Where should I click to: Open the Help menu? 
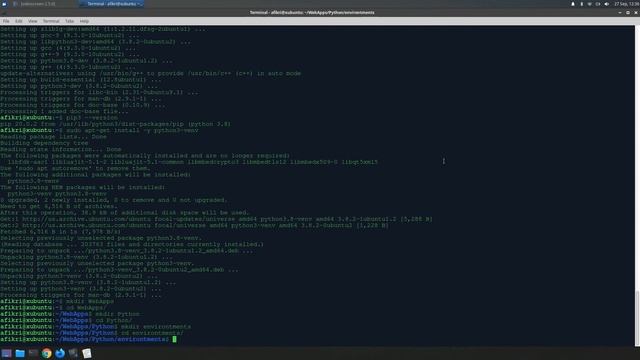[x=84, y=21]
